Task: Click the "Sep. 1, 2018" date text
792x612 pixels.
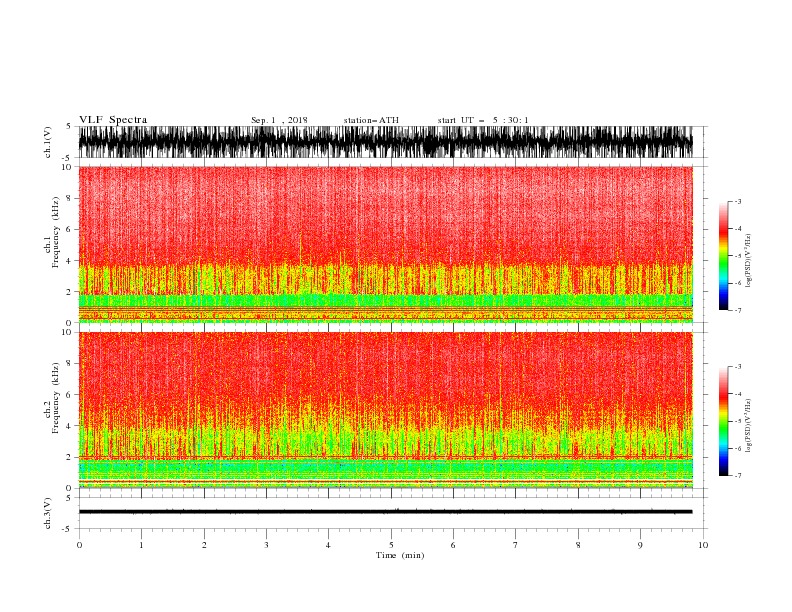Action: click(279, 120)
